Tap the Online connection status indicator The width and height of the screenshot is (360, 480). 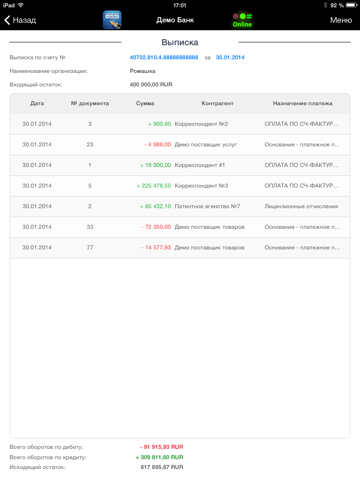point(242,20)
